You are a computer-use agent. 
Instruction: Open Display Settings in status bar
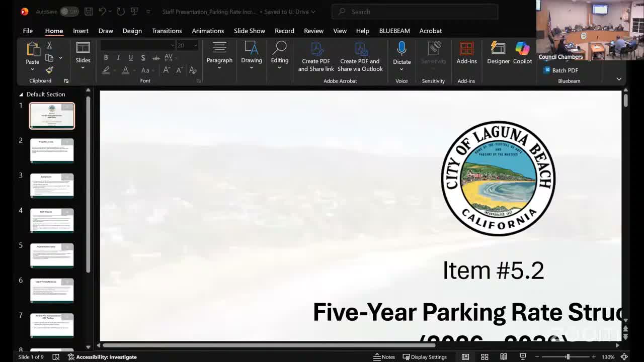425,357
